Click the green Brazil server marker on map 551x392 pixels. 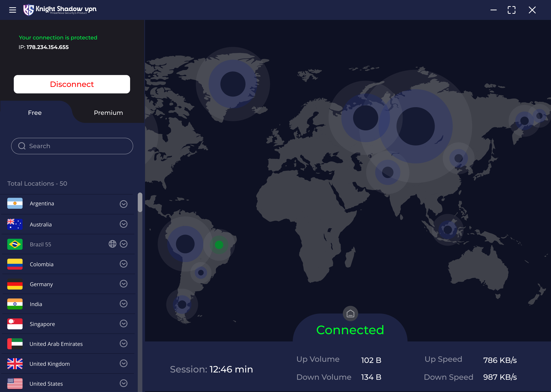(219, 245)
